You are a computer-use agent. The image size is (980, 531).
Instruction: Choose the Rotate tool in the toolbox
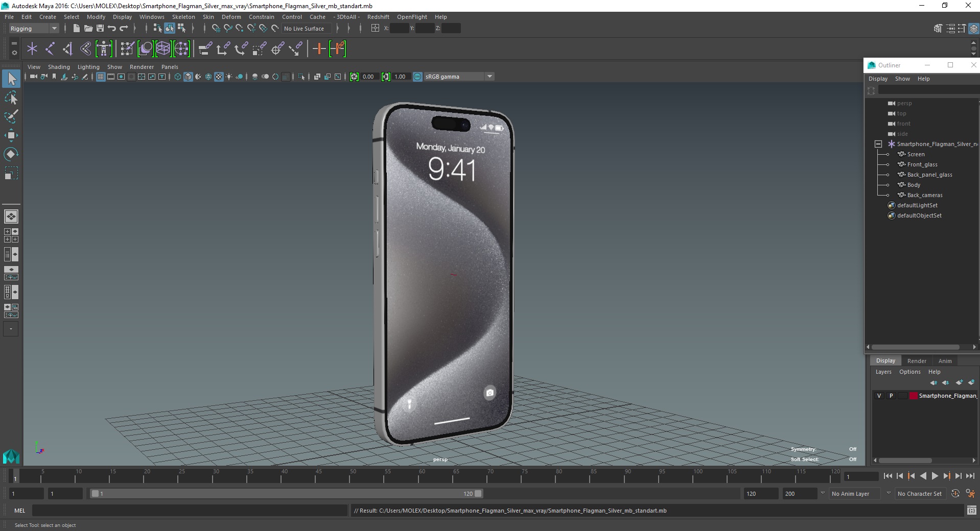[11, 154]
